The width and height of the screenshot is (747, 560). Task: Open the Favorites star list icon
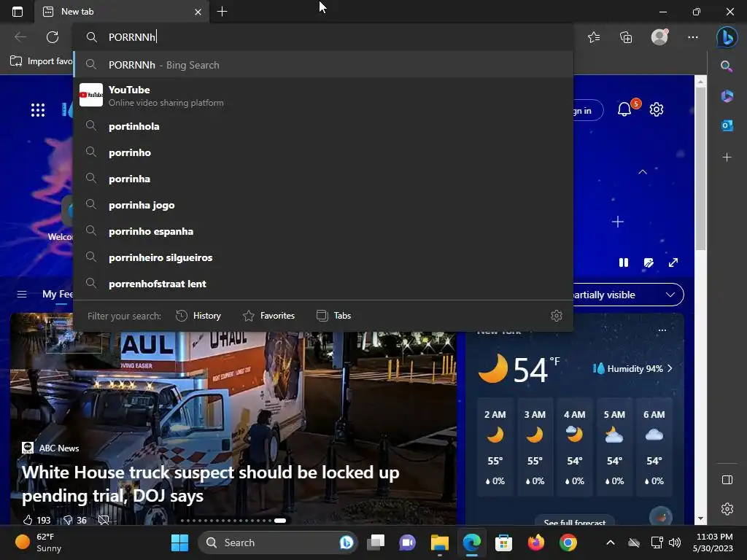[x=594, y=36]
